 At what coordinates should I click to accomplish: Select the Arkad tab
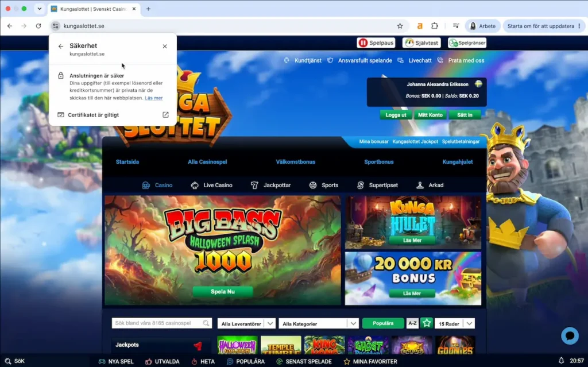(430, 185)
